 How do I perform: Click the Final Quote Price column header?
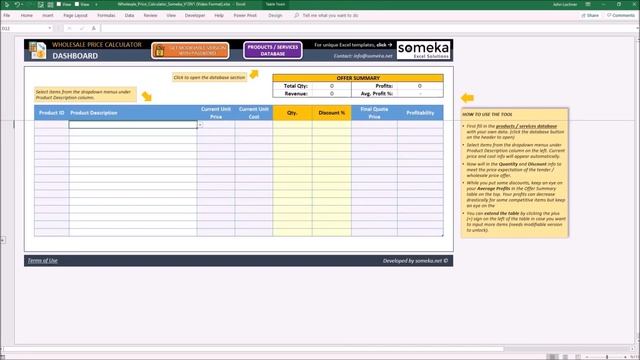pyautogui.click(x=374, y=113)
